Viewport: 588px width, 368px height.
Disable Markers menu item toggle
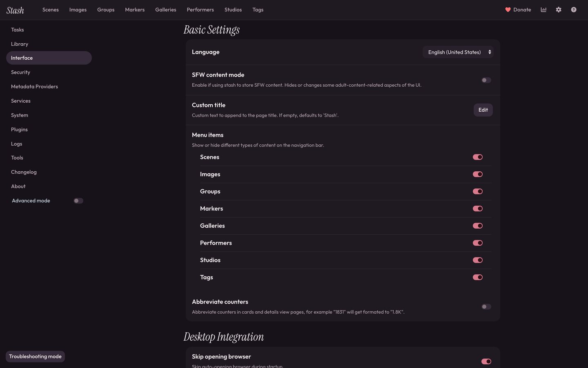(x=478, y=209)
